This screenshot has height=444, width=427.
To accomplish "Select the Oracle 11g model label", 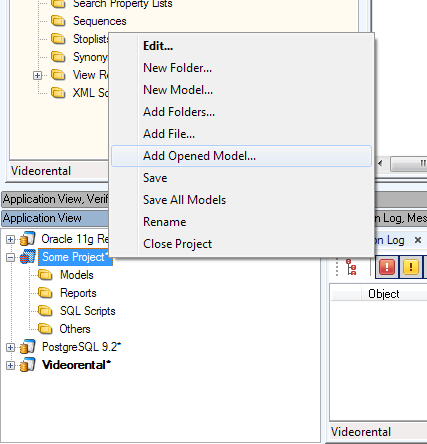I will click(x=75, y=239).
